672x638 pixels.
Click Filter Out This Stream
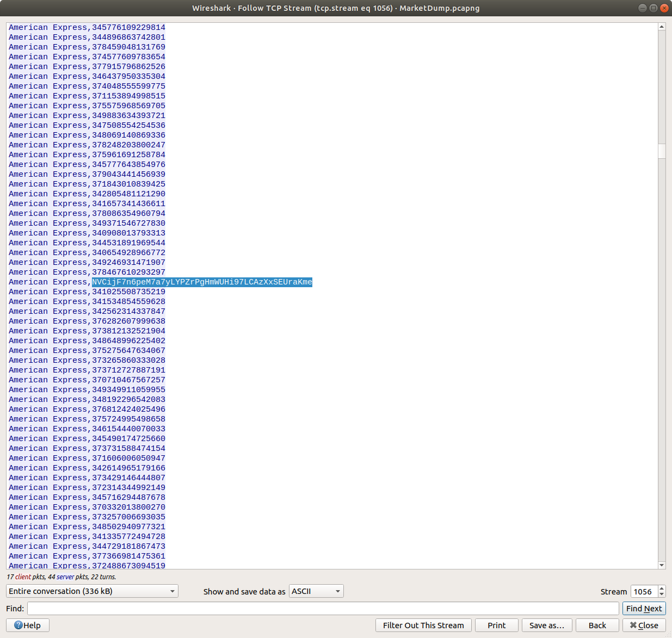[423, 625]
